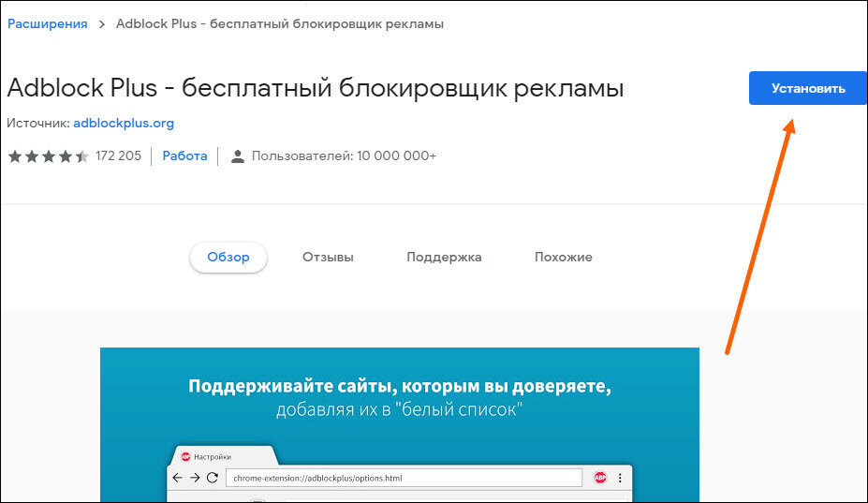Click the Adblock Plus breadcrumb text

click(280, 23)
